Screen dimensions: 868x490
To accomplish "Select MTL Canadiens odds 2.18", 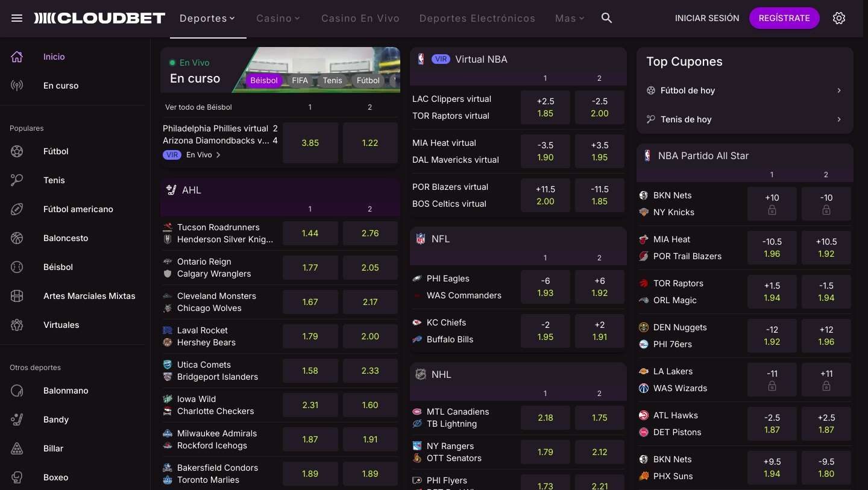I will (x=545, y=418).
